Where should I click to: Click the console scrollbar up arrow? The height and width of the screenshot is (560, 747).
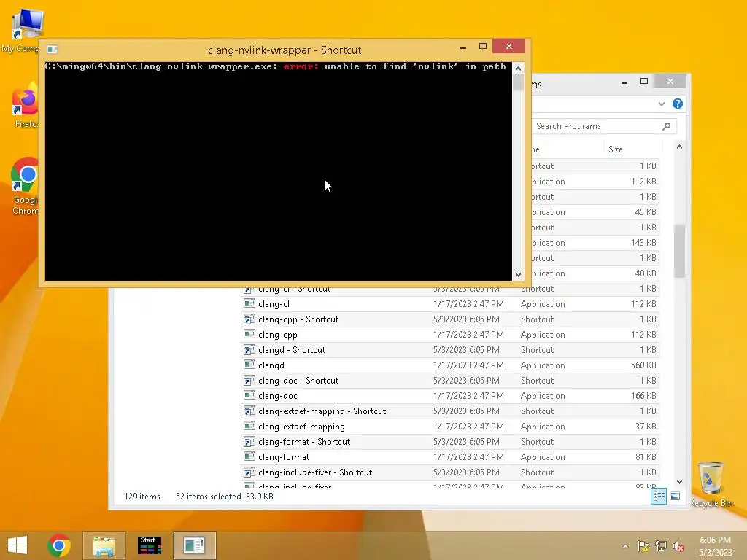click(x=519, y=69)
